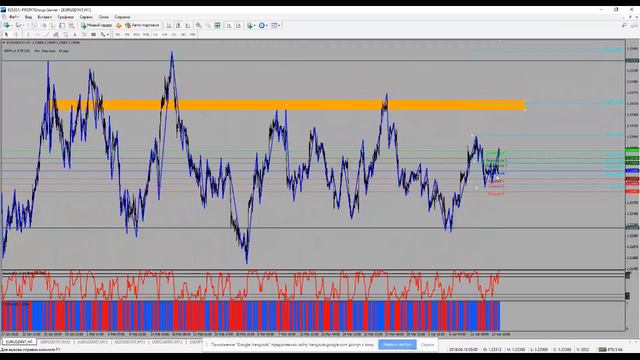This screenshot has height=360, width=640.
Task: Open the Terminal panel
Action: point(62,25)
